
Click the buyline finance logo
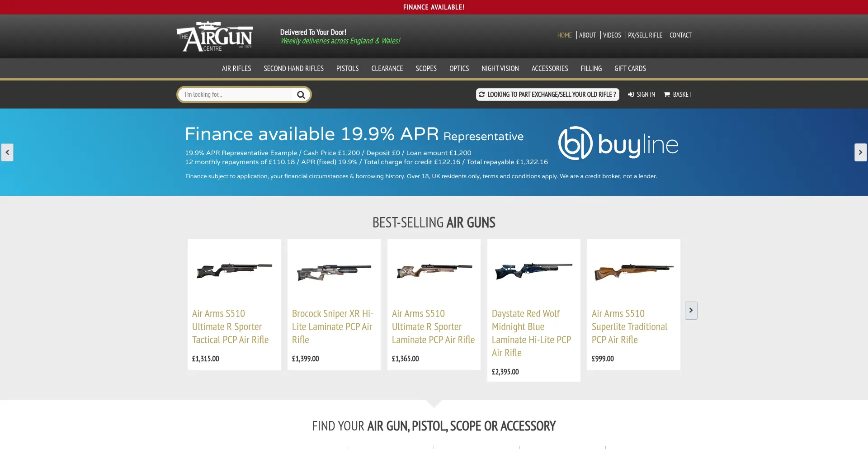618,144
